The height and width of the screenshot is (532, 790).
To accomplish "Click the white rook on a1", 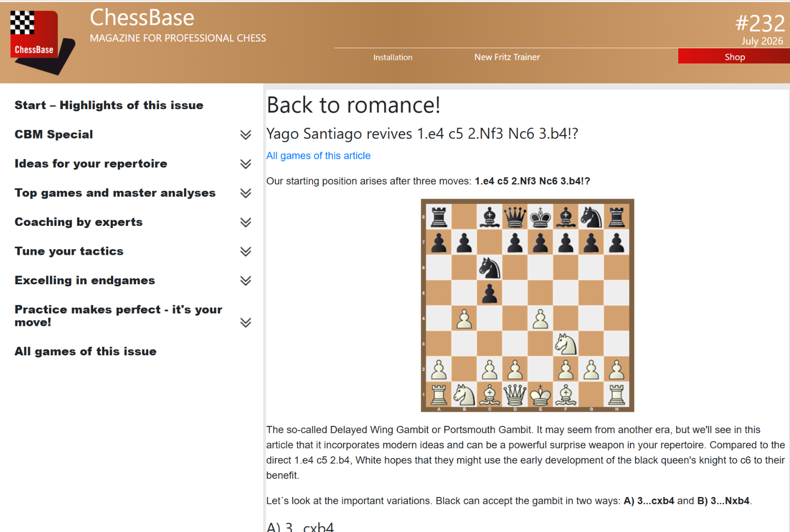I will (439, 394).
